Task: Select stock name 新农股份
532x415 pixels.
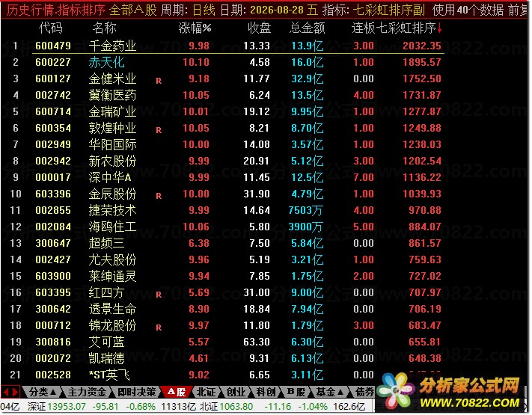Action: [112, 161]
